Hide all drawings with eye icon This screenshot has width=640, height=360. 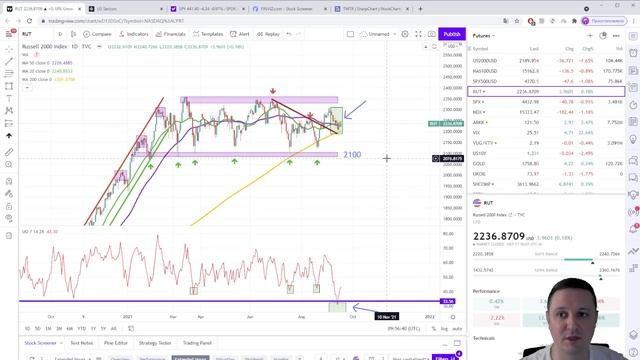[9, 218]
